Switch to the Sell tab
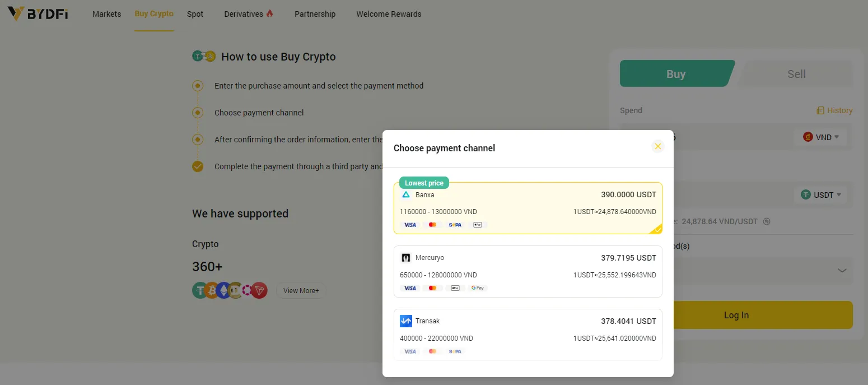Screen dimensions: 868x385 click(796, 74)
